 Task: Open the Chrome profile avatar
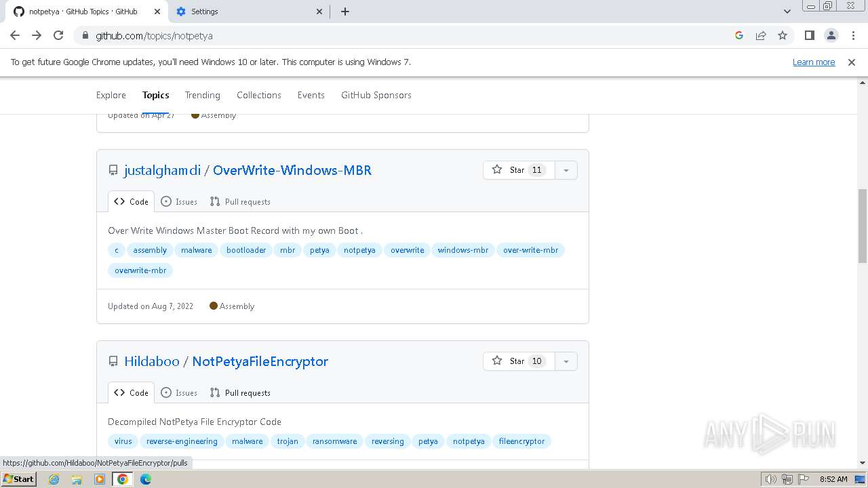(831, 35)
